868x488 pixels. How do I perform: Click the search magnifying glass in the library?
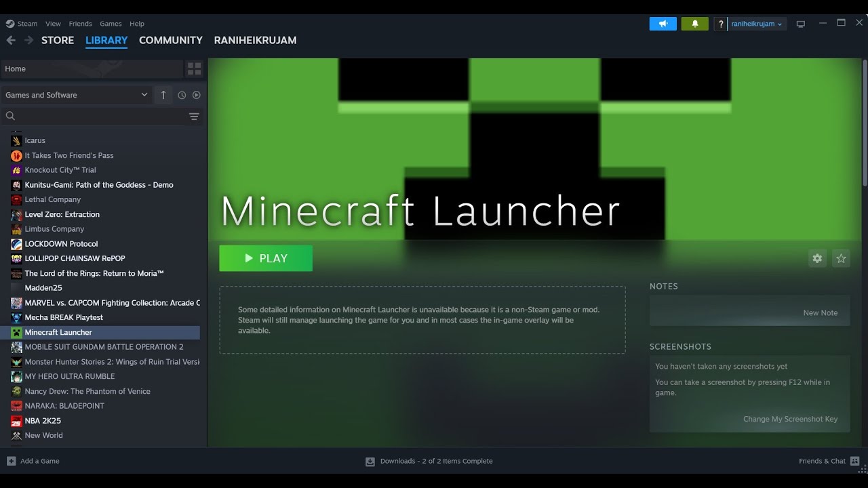[x=10, y=116]
